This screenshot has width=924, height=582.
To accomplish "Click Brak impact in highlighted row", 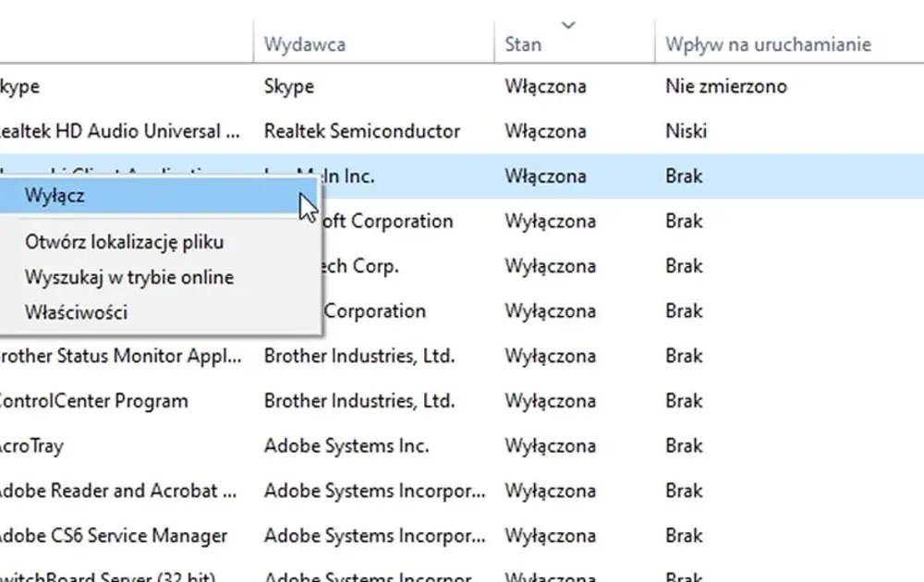I will click(684, 176).
